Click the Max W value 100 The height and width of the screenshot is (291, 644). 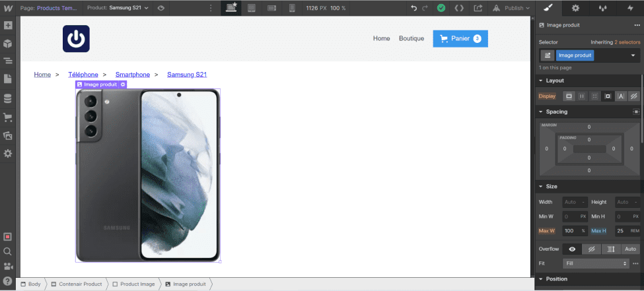[x=569, y=231]
